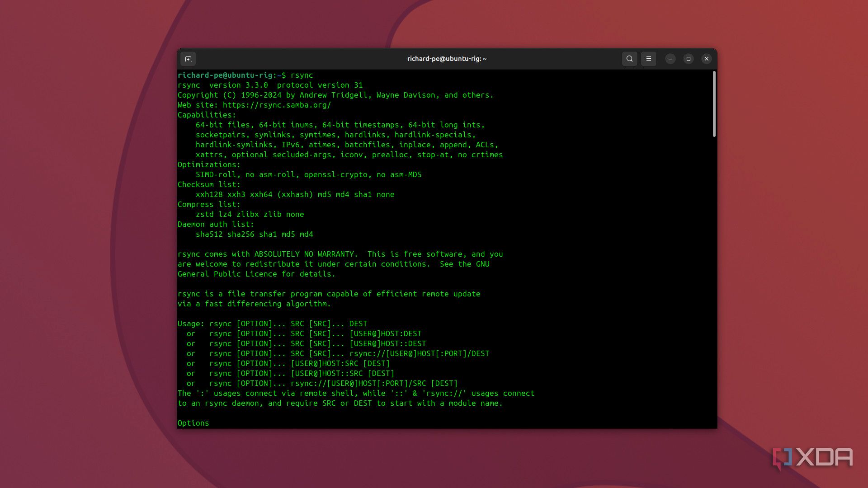The width and height of the screenshot is (868, 488).
Task: Click the Options heading at the bottom
Action: point(193,423)
